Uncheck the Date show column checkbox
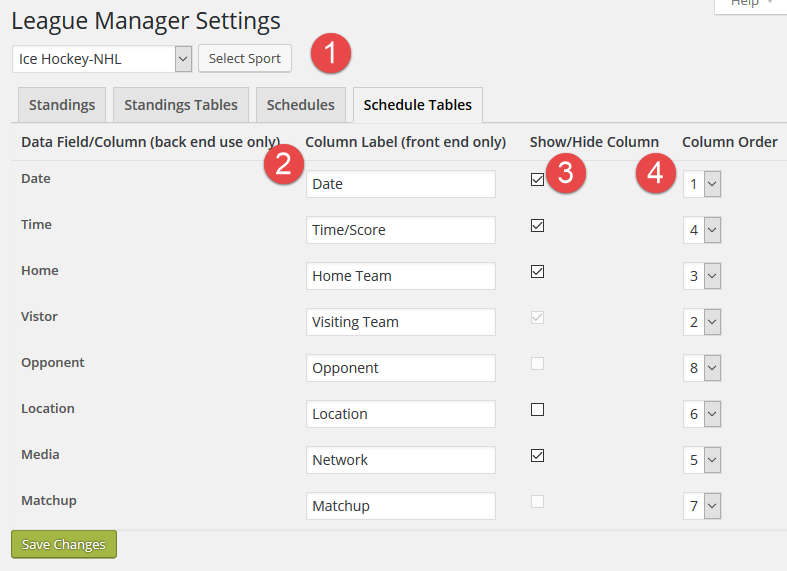This screenshot has width=787, height=571. pyautogui.click(x=538, y=180)
